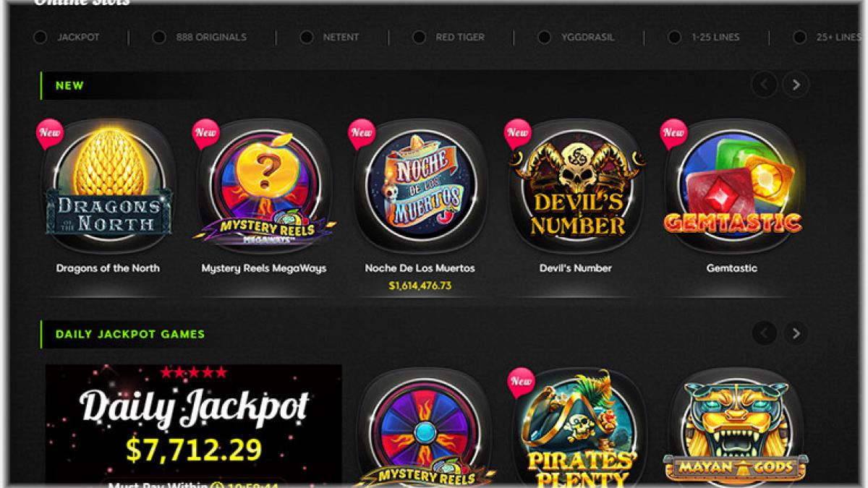Viewport: 868px width, 488px height.
Task: Open the Daily Jackpot $7,712.29 banner
Action: pyautogui.click(x=194, y=424)
